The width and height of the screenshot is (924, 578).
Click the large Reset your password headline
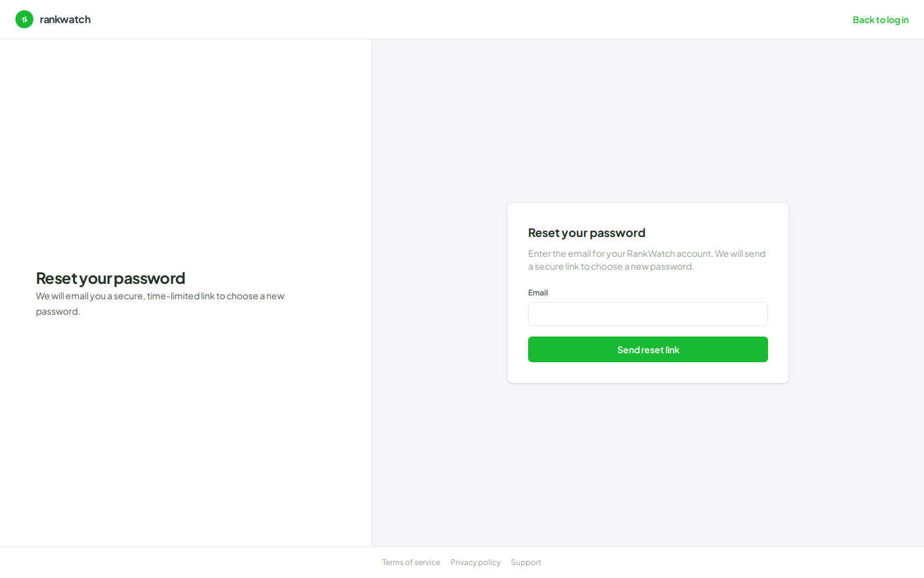(110, 278)
